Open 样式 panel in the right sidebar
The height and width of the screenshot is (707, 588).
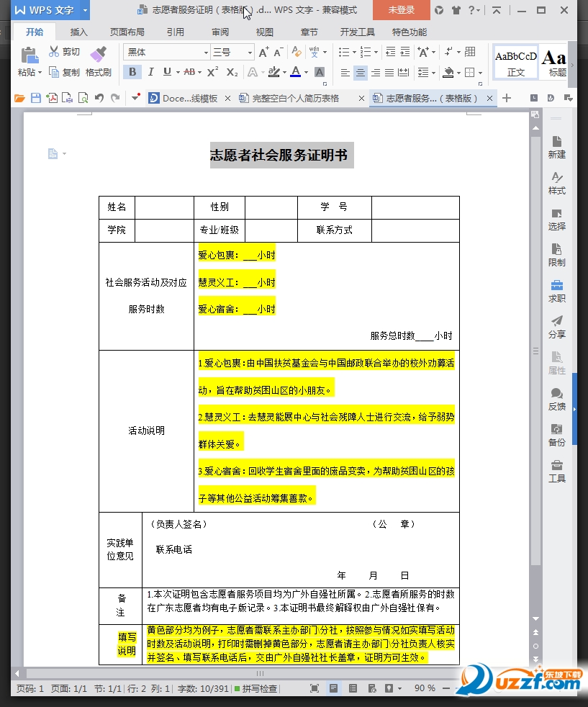coord(556,184)
